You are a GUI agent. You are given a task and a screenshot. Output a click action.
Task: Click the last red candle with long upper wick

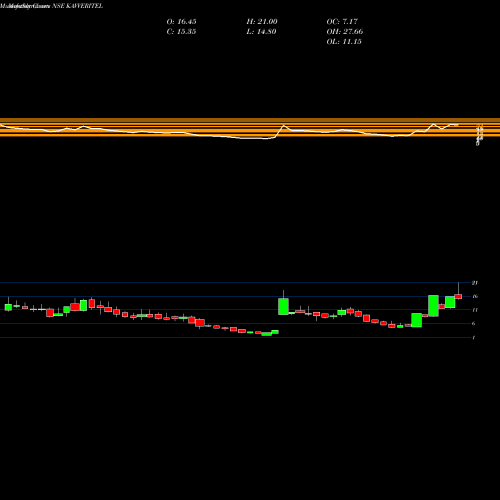[x=458, y=296]
